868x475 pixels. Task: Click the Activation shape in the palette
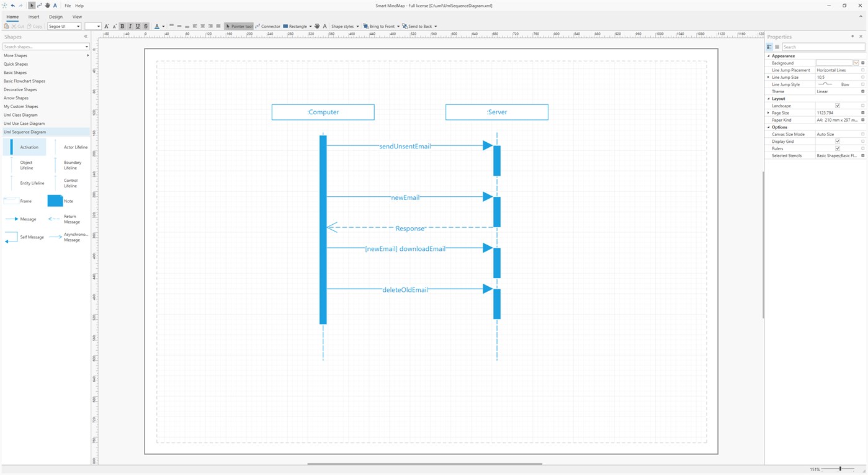[25, 147]
